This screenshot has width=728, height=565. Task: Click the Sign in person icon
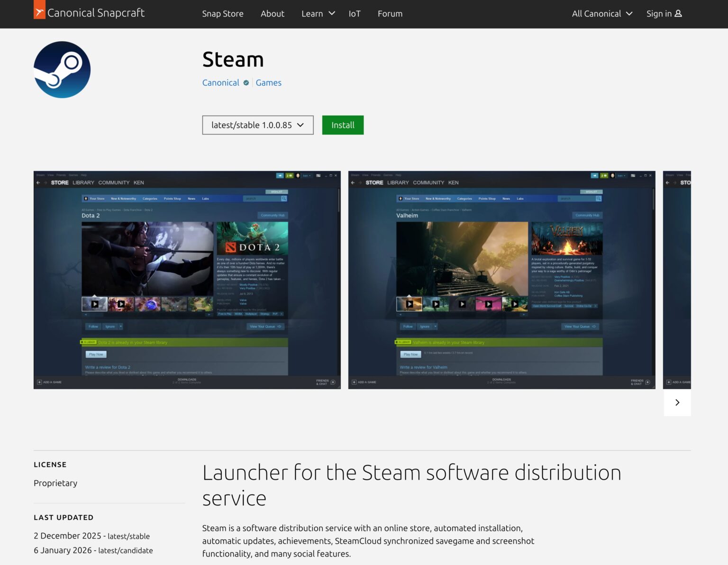[679, 13]
